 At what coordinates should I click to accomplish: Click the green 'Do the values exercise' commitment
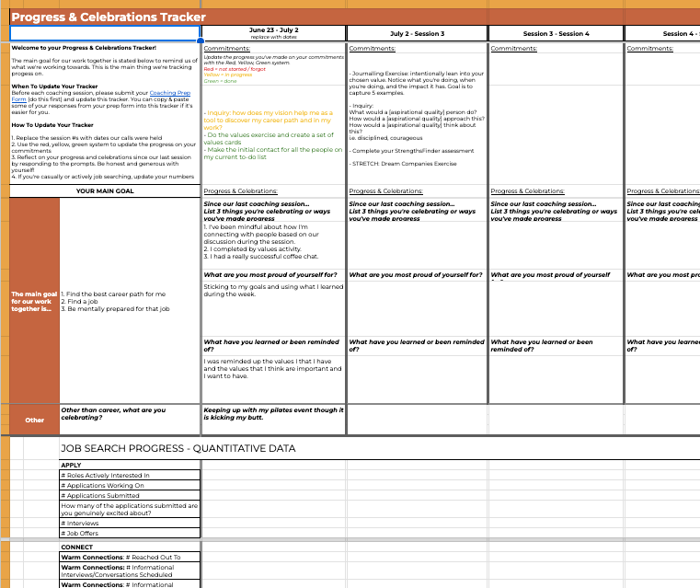click(269, 138)
